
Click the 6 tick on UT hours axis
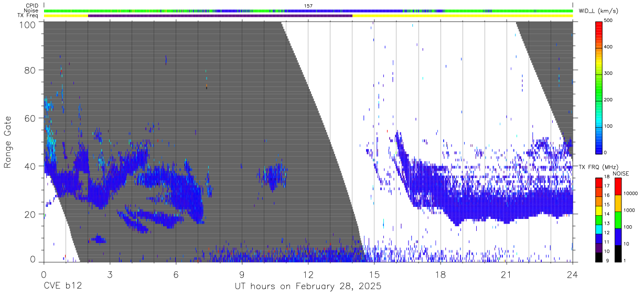tap(176, 274)
